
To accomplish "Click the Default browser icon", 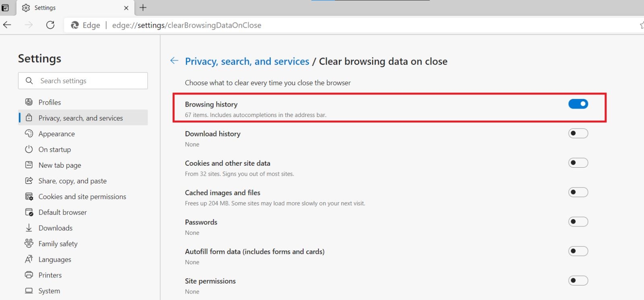I will tap(28, 212).
